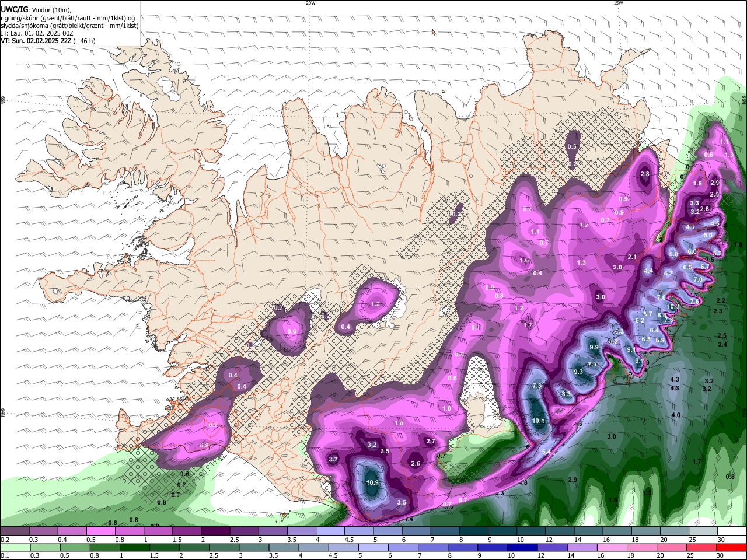Select the darkest purple 2–2.5 snow legend swatch
The width and height of the screenshot is (747, 560).
[216, 531]
